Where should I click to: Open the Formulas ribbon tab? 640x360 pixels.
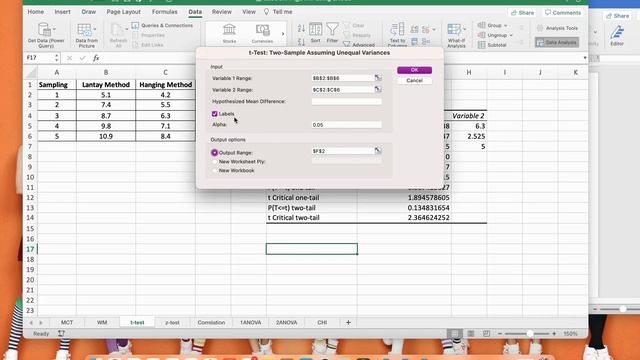click(x=164, y=12)
